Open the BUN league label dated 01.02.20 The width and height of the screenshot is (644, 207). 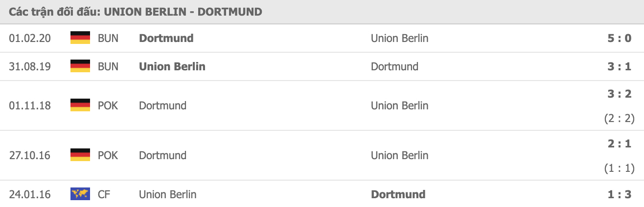(108, 38)
